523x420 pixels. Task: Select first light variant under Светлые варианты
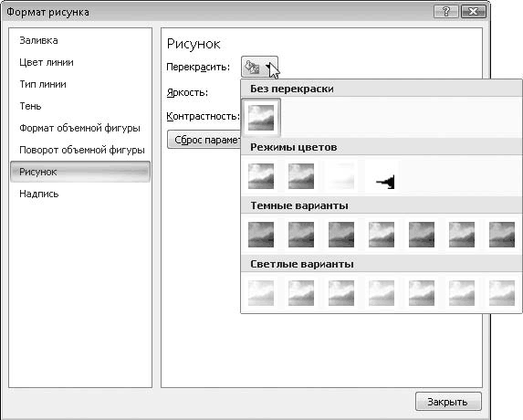pyautogui.click(x=261, y=293)
